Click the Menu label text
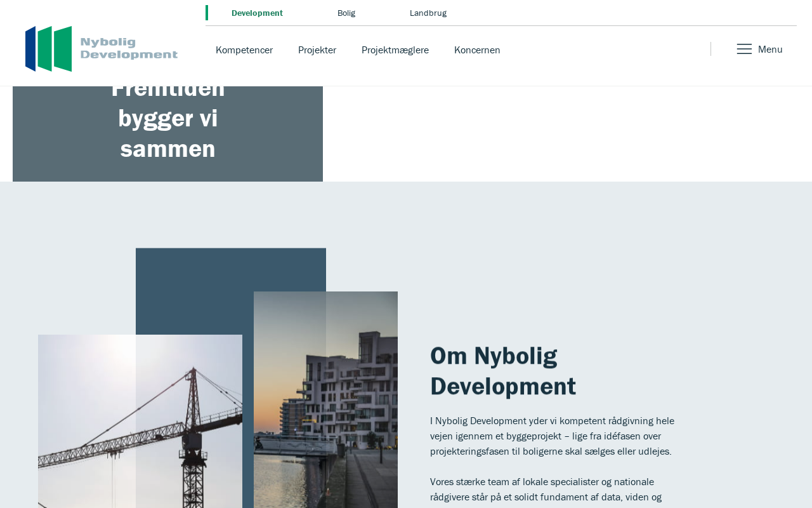Screen dimensions: 812x508 tap(770, 50)
